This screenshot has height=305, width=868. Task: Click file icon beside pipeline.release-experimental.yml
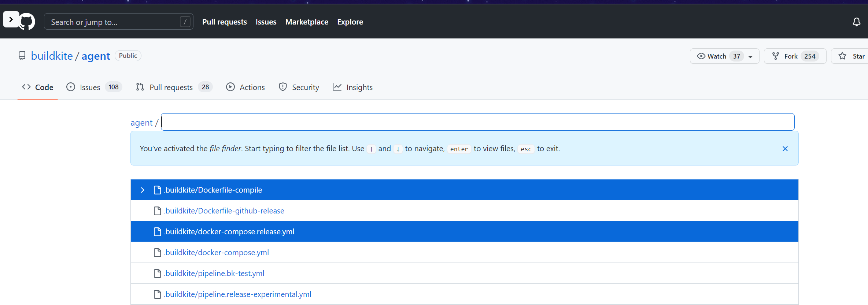point(158,294)
